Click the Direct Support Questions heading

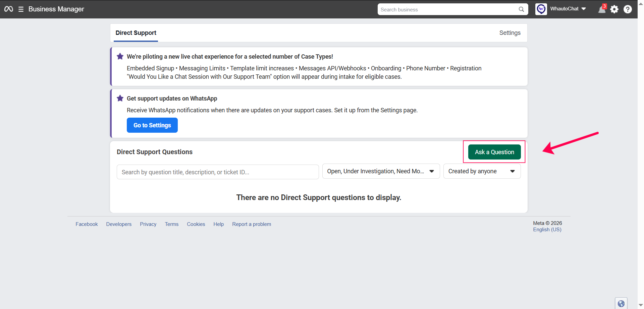click(155, 152)
